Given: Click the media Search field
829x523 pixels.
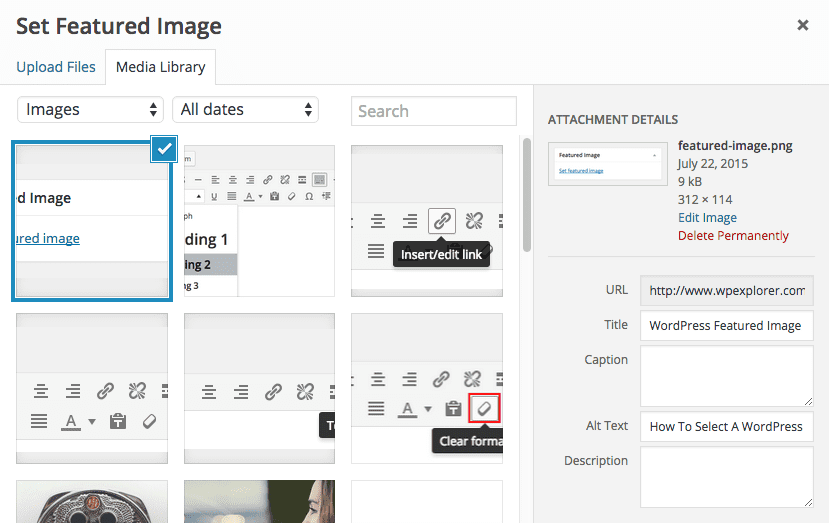Looking at the screenshot, I should [x=434, y=111].
